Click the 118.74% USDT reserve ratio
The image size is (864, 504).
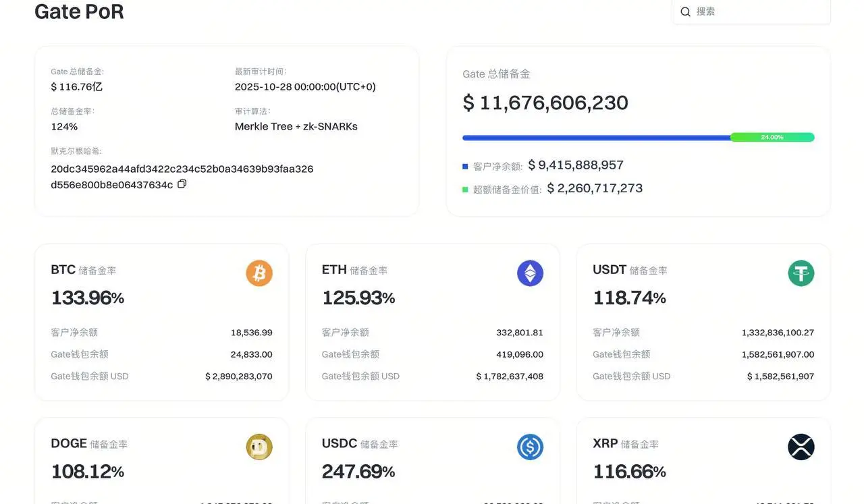629,298
